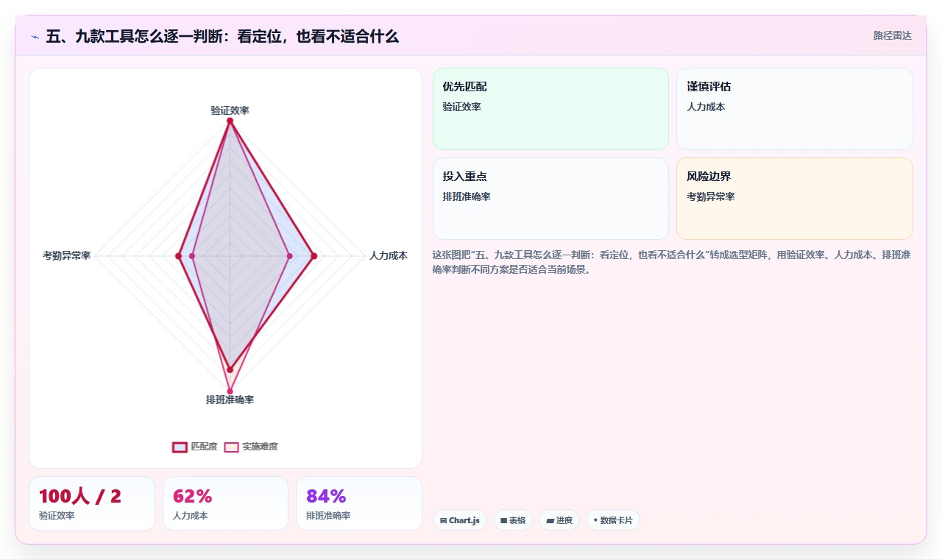Toggle the 匹配度 legend entry
The height and width of the screenshot is (560, 942).
[195, 447]
